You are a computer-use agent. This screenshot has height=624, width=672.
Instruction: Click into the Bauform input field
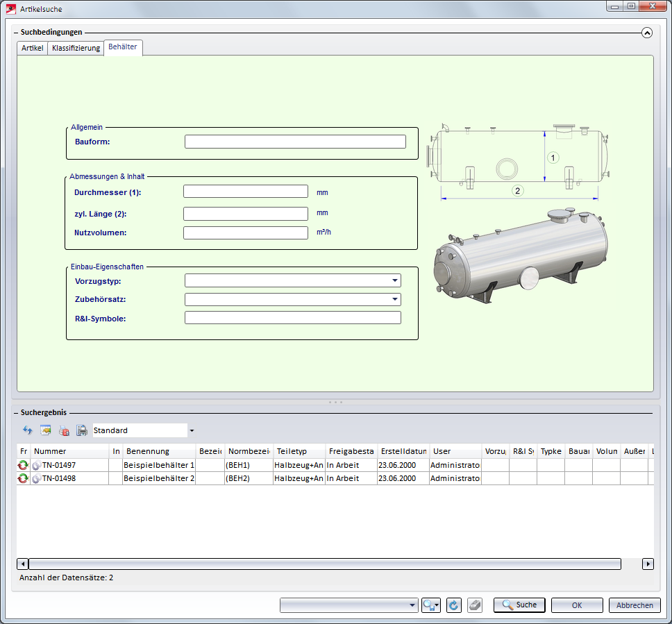pos(295,142)
